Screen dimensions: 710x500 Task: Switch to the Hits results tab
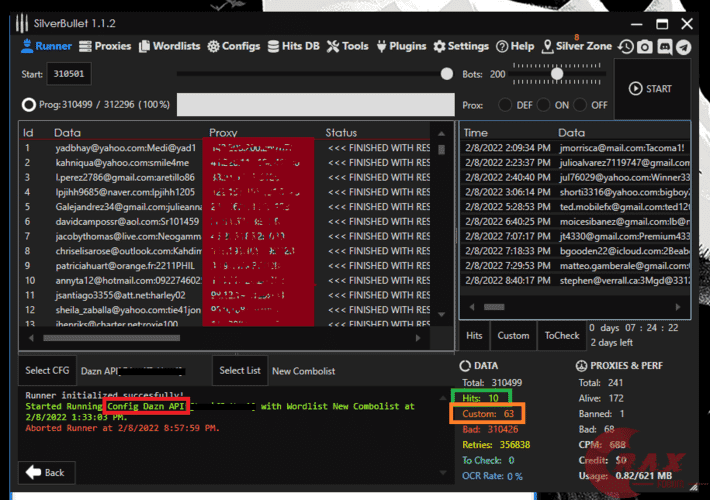(474, 336)
